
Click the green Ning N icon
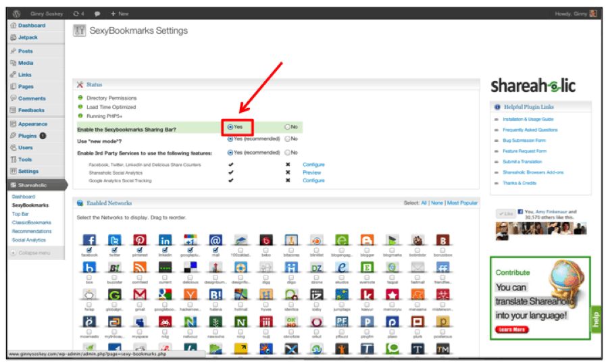pos(240,321)
